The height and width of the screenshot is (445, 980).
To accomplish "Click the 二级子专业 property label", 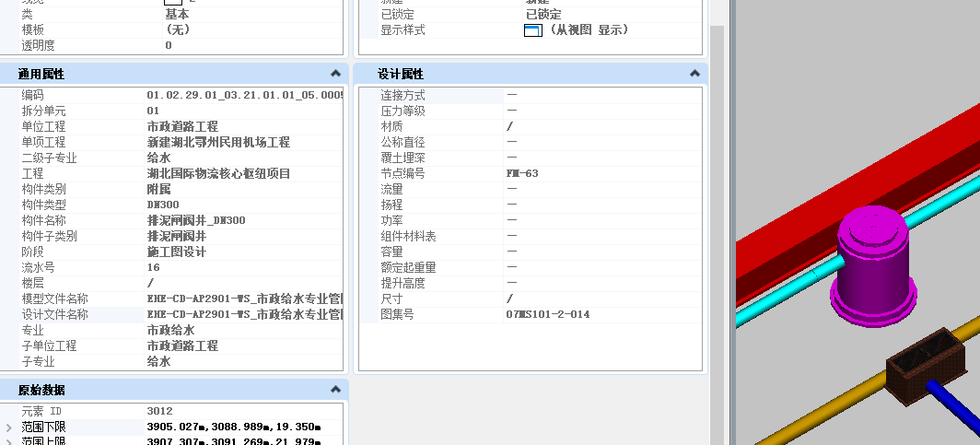I will (x=50, y=158).
